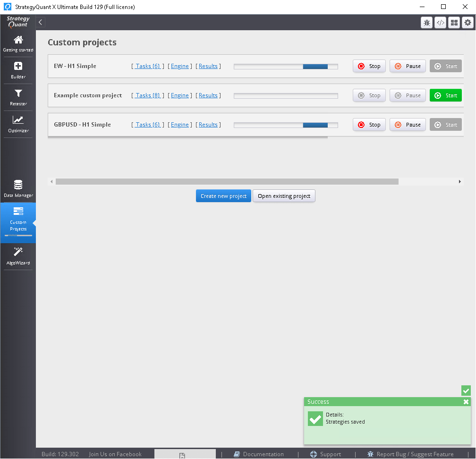Open Results link for GBPUSD - H1 Simple
This screenshot has height=459, width=476.
(x=208, y=125)
